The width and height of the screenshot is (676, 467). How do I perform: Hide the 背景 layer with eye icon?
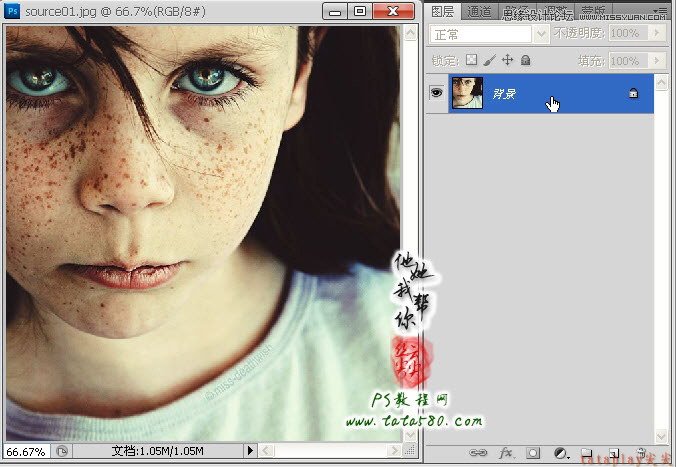(x=436, y=92)
